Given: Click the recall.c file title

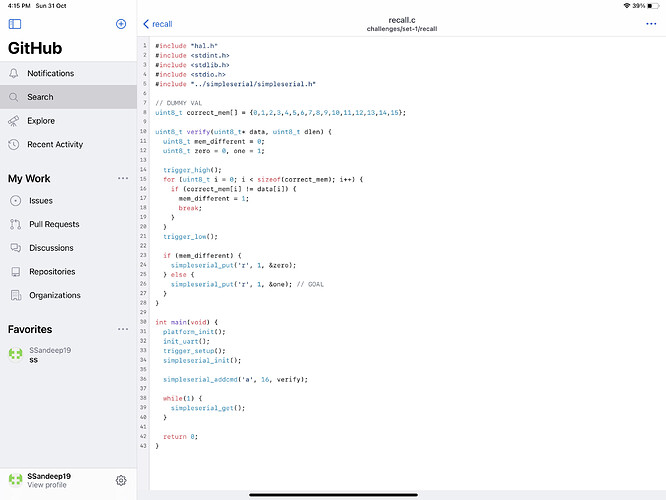Looking at the screenshot, I should pos(402,20).
